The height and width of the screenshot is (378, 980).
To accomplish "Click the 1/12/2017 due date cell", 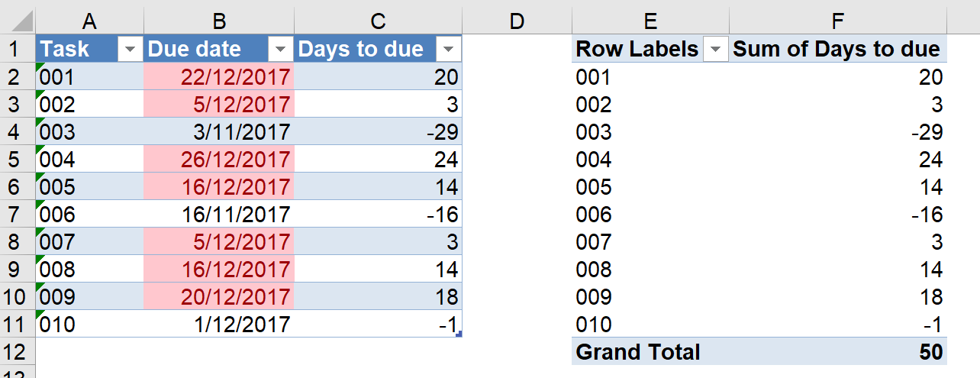I will tap(218, 325).
